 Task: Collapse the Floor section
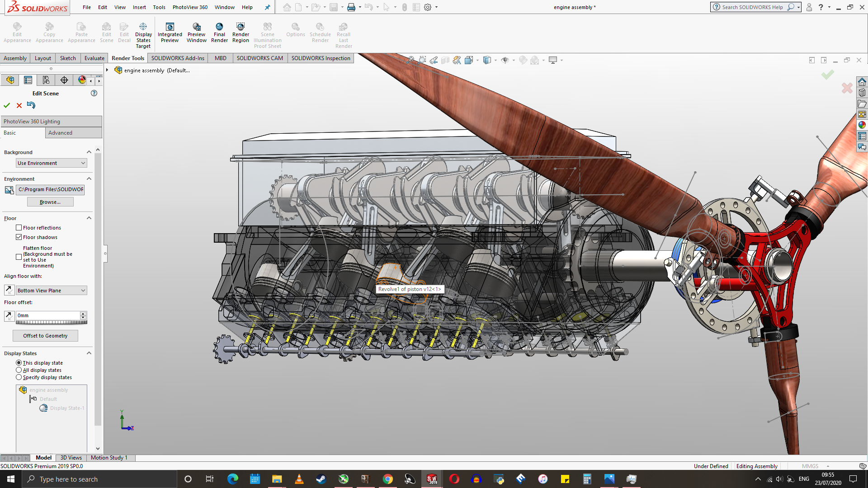pyautogui.click(x=89, y=218)
